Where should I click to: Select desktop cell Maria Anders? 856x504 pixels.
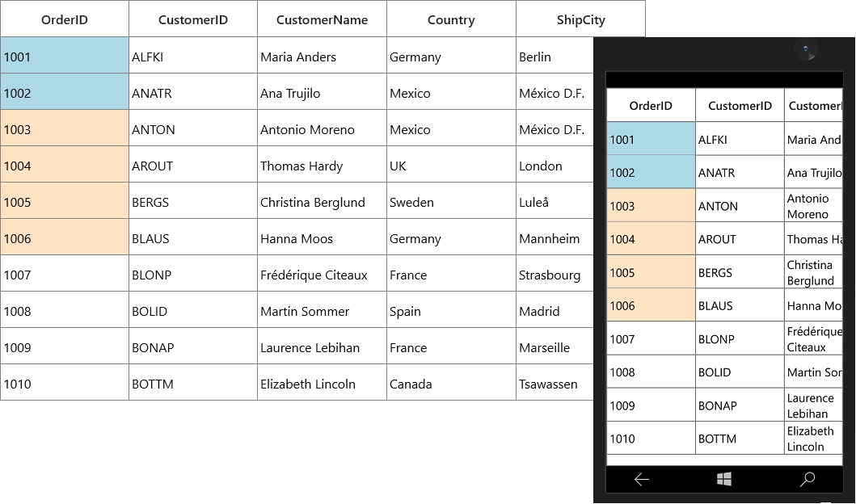(x=322, y=56)
